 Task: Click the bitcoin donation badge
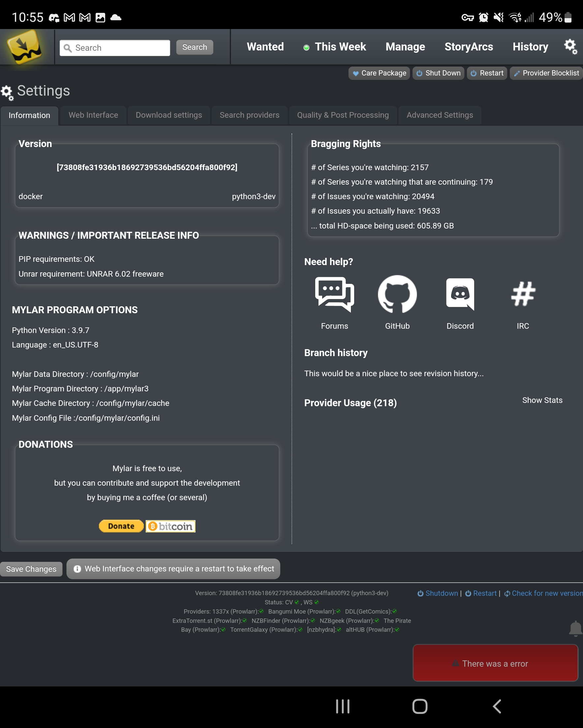[170, 526]
